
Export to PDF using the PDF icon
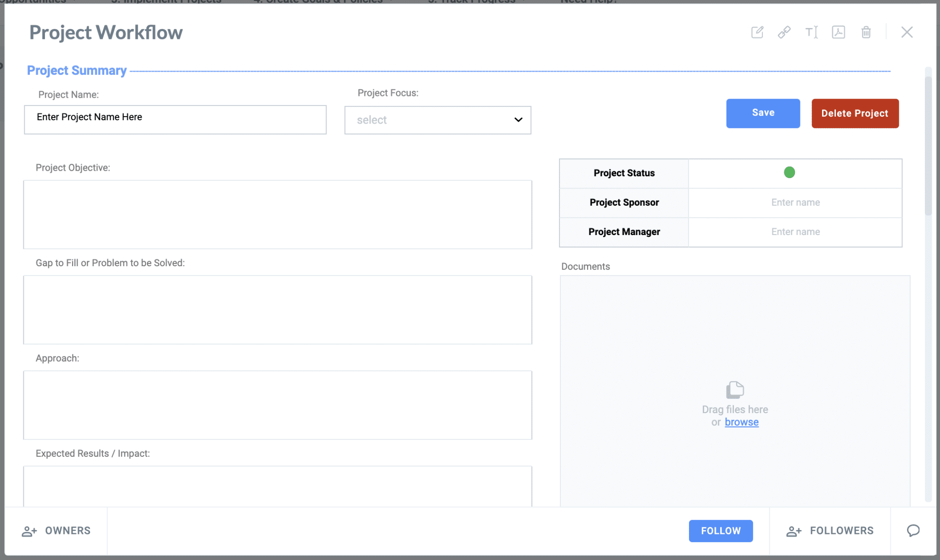[838, 32]
